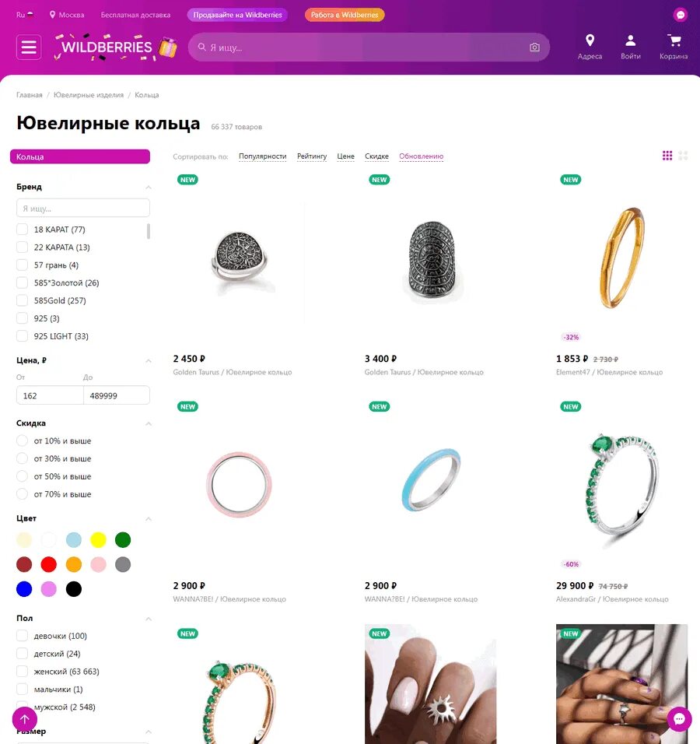Sort by Цене
Screen dimensions: 700x744
coord(346,156)
